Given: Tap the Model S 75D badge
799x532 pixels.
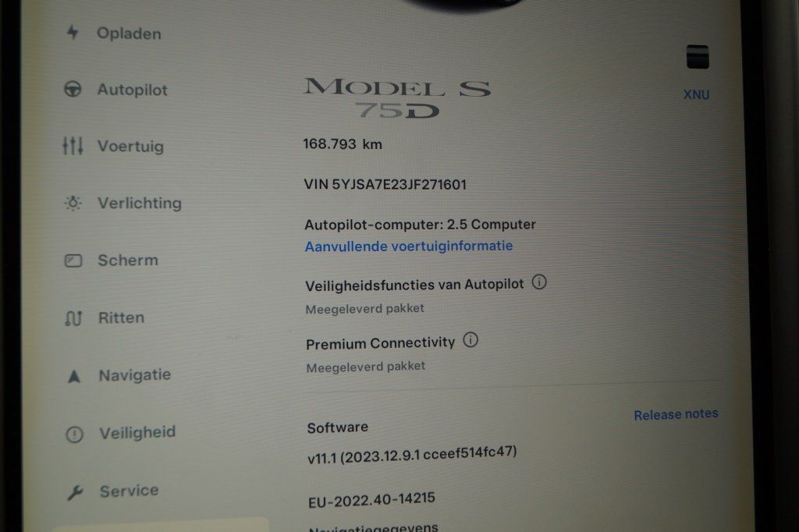Looking at the screenshot, I should [x=397, y=98].
